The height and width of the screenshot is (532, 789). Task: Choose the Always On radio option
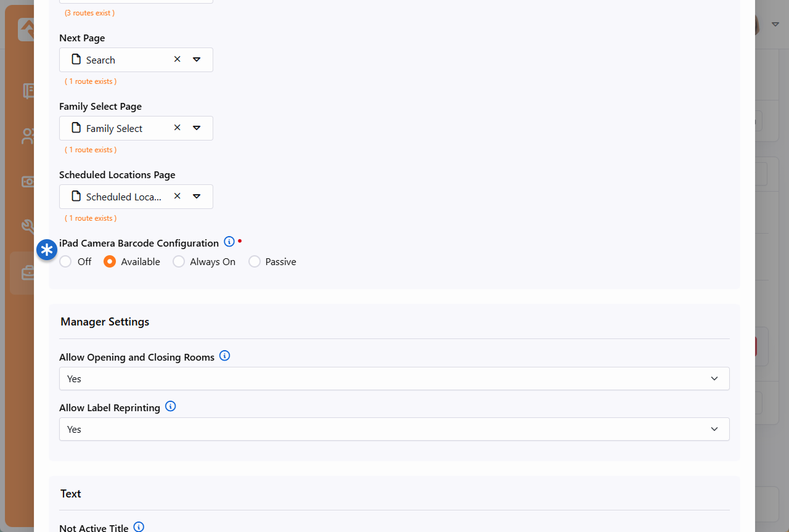179,262
